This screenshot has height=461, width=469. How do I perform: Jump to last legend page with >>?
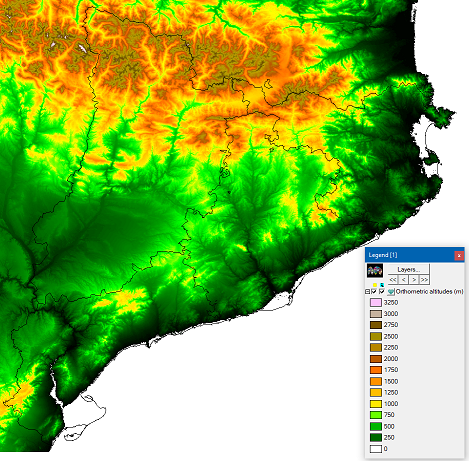pyautogui.click(x=424, y=279)
